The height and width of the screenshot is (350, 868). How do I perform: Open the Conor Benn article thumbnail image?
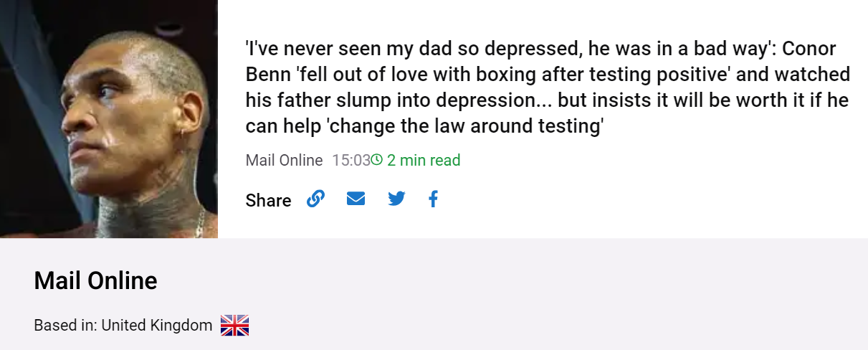click(x=109, y=119)
